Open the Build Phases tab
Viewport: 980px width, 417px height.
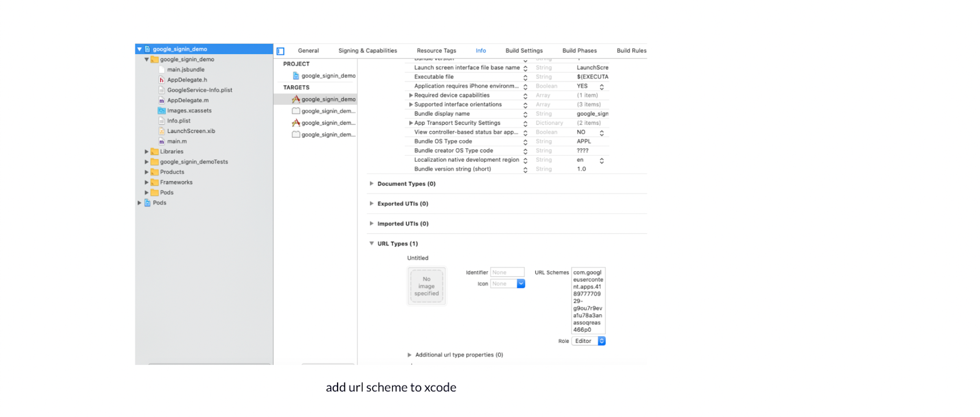coord(579,51)
